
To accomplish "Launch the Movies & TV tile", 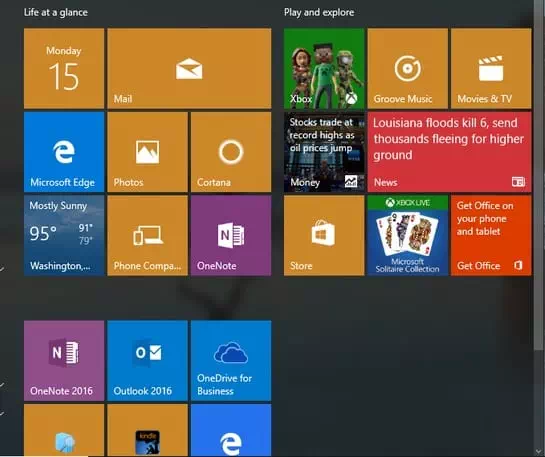I will 491,68.
